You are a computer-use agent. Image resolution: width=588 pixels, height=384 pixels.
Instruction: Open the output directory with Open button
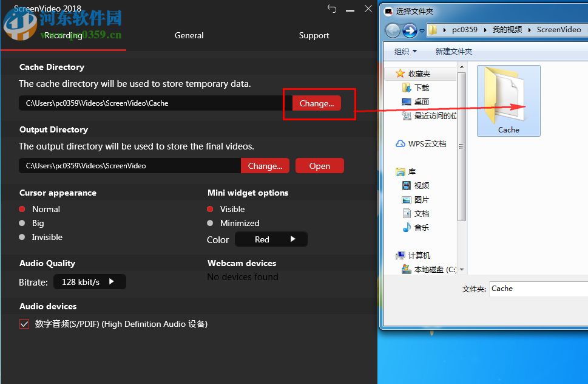320,165
